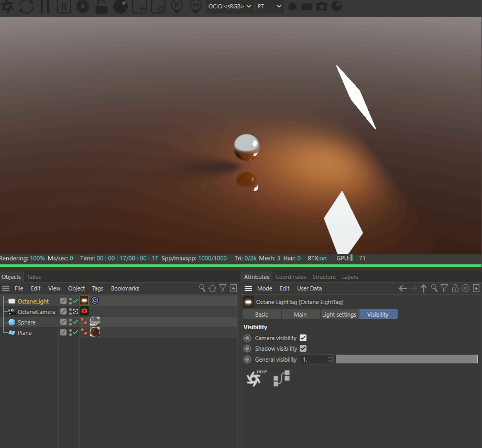
Task: Activate the focus picker F pin
Action: [177, 6]
